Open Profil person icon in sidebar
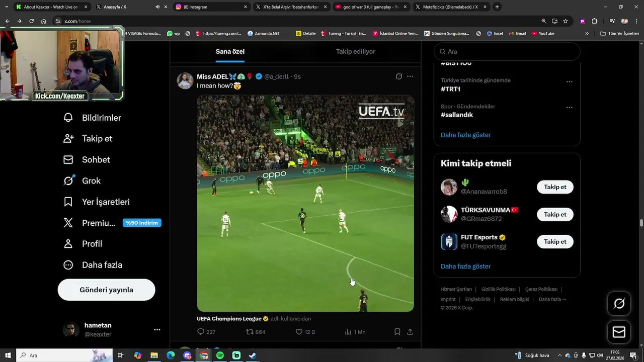Viewport: 644px width, 362px height. coord(68,244)
